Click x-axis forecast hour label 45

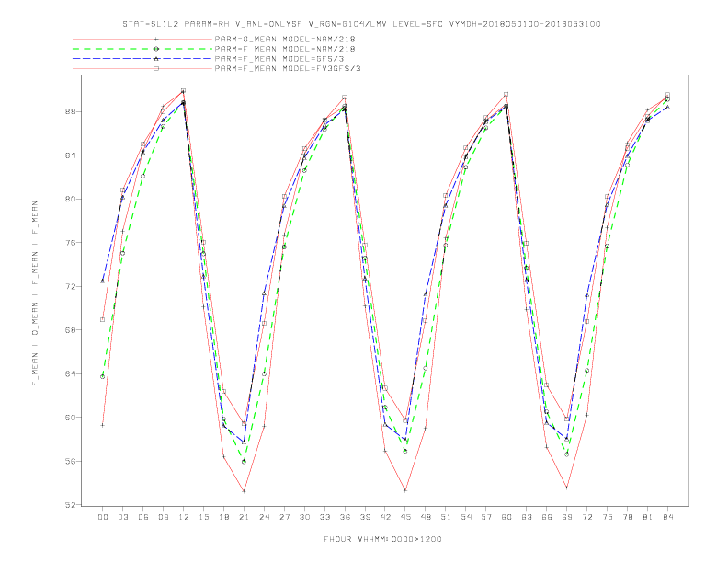tap(405, 517)
